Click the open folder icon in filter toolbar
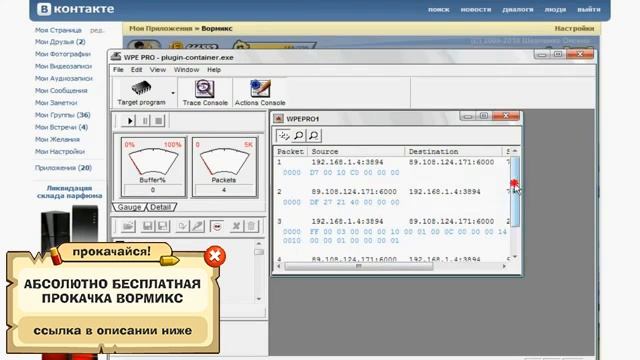 (x=128, y=226)
